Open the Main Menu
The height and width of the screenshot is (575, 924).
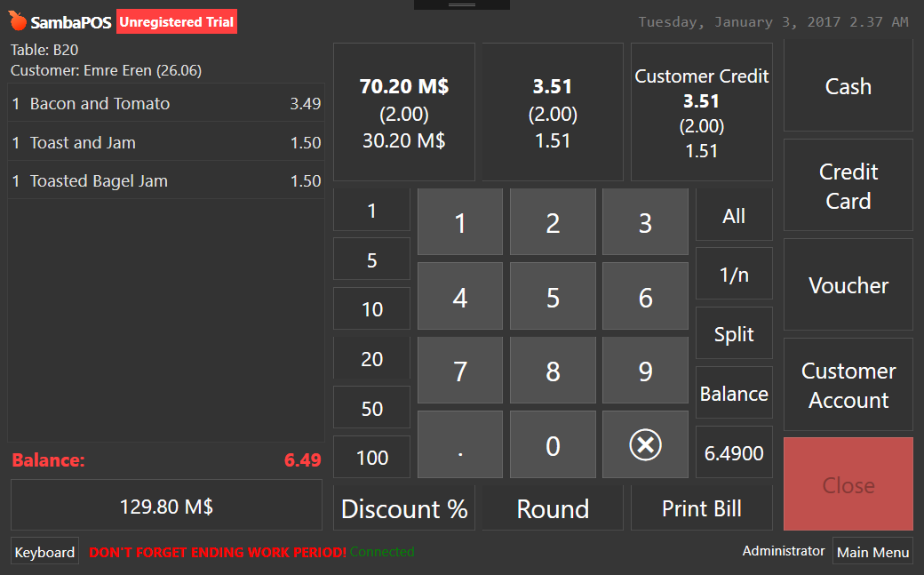click(872, 552)
